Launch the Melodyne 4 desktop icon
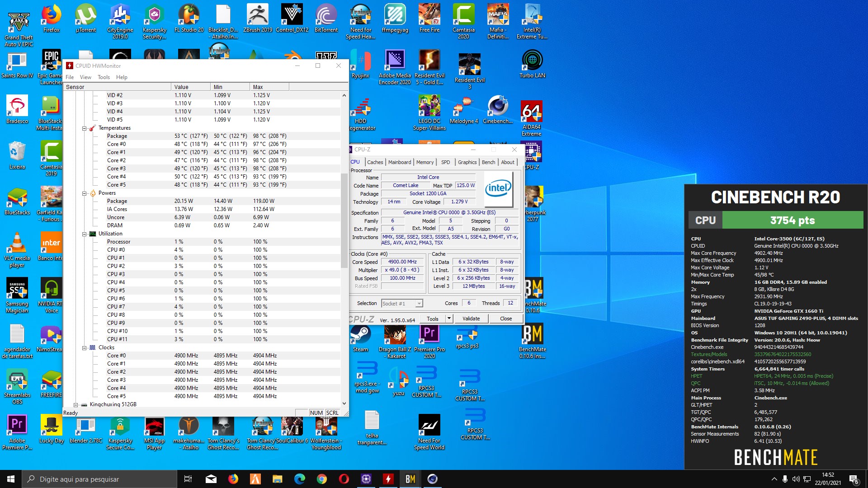This screenshot has height=488, width=868. point(464,109)
